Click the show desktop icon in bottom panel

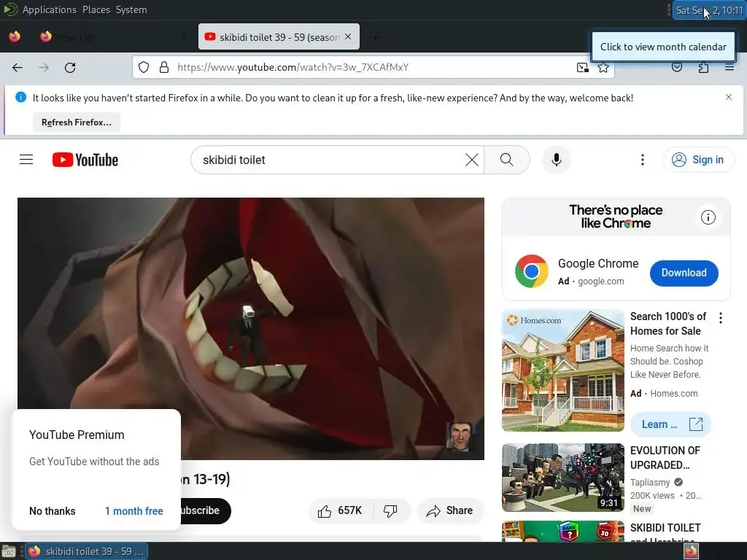click(9, 551)
